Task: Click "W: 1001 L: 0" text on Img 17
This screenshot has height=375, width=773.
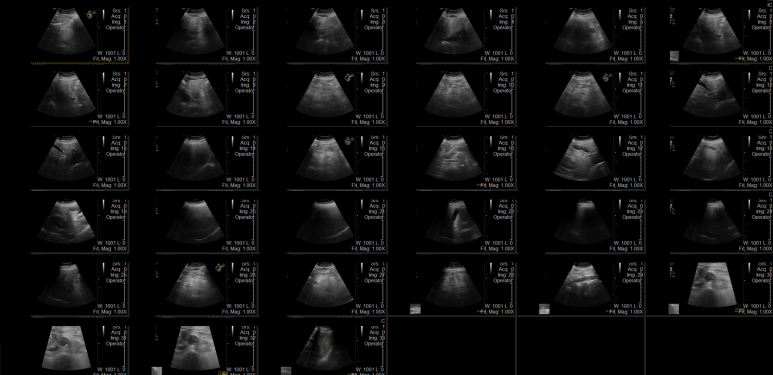Action: pyautogui.click(x=628, y=179)
